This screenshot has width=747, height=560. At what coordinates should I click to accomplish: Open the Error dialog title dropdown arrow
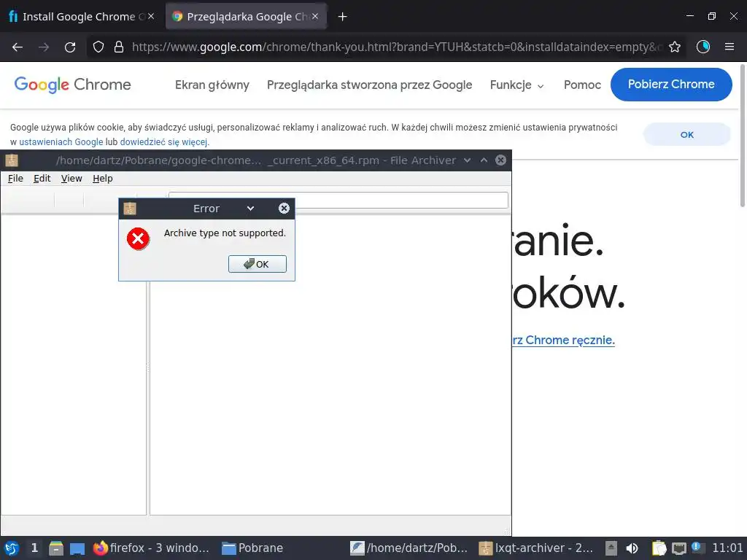coord(251,208)
